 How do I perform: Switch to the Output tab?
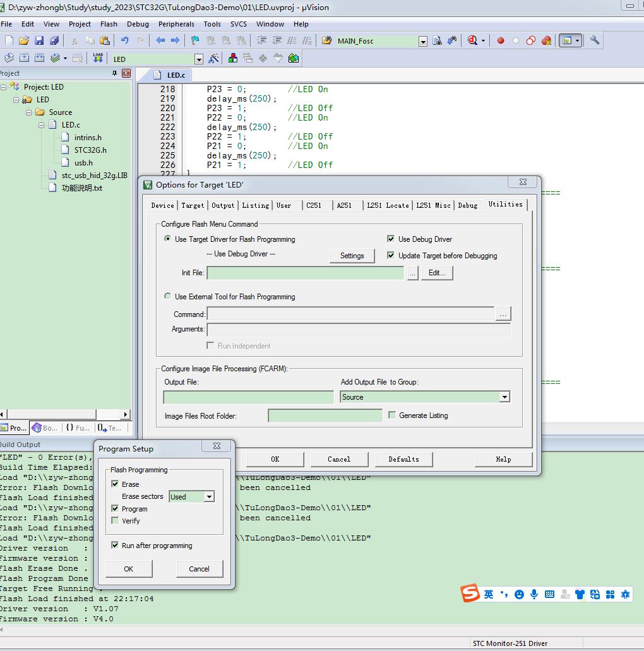click(x=222, y=205)
